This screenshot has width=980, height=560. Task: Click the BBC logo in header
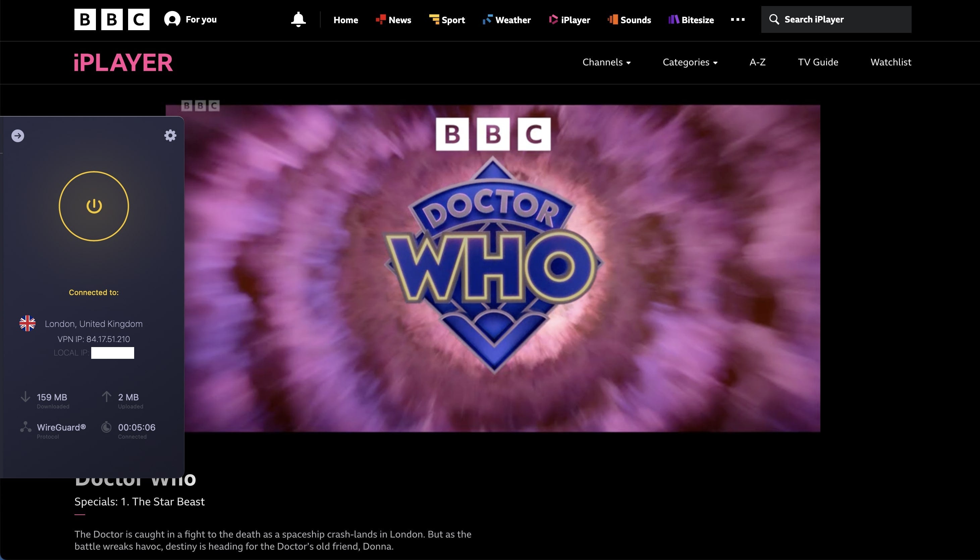112,19
